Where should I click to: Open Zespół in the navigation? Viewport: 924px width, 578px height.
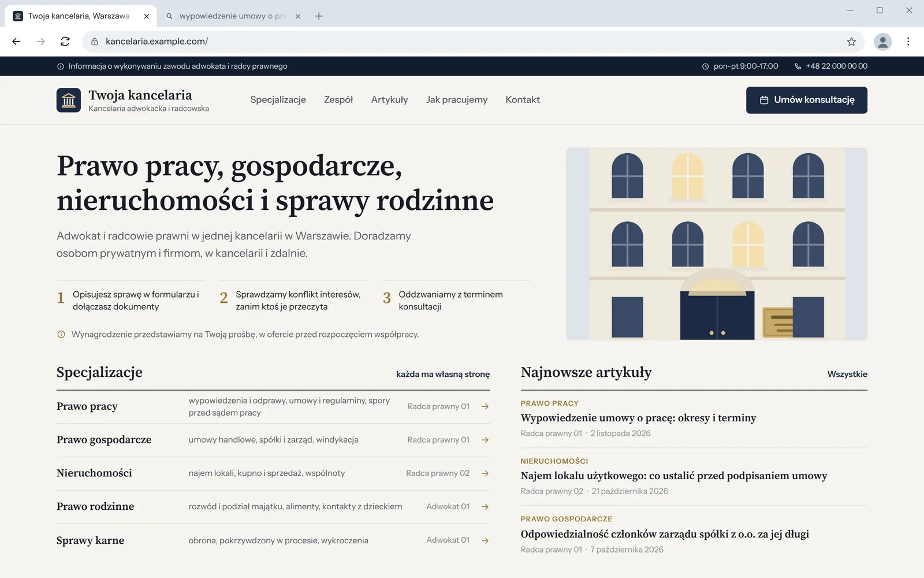(338, 99)
